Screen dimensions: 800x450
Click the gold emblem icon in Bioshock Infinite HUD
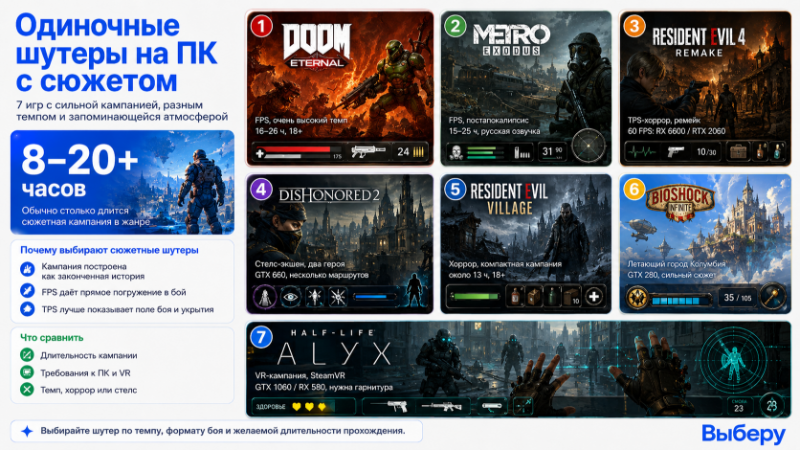(637, 297)
